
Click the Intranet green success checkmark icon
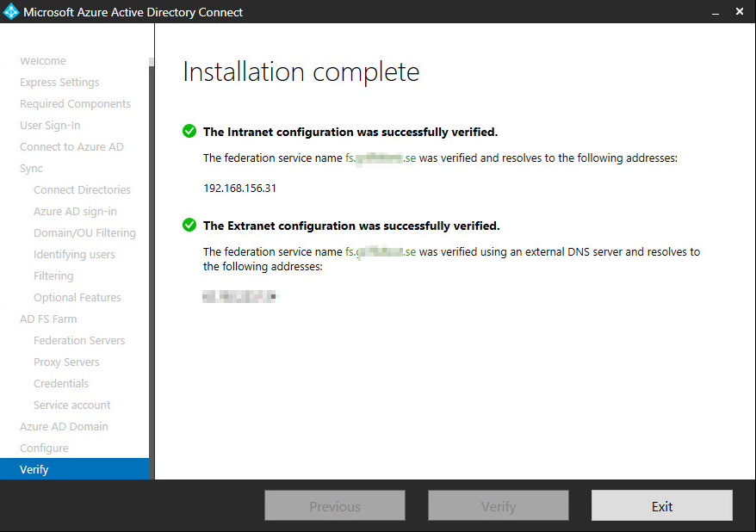189,132
